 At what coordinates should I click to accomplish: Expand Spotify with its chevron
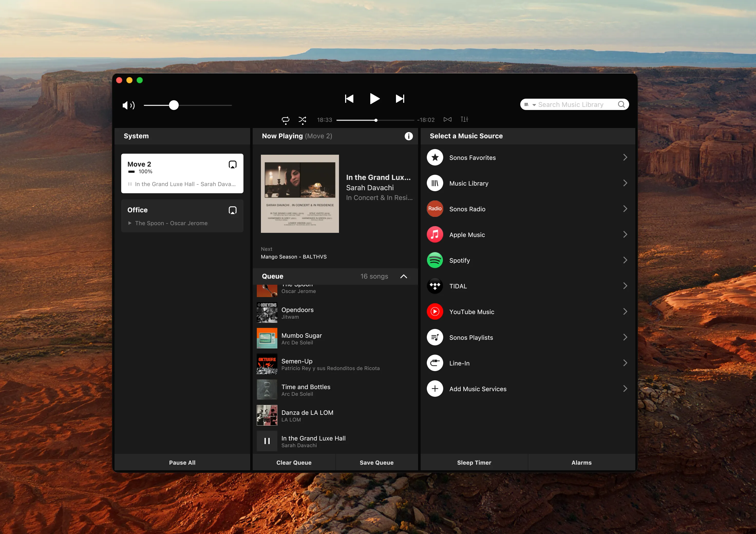(625, 260)
